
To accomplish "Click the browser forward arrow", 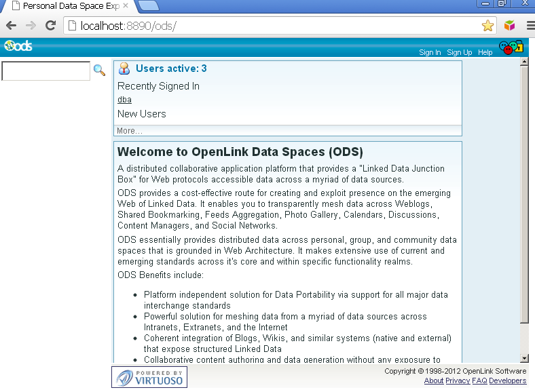I will click(x=31, y=26).
